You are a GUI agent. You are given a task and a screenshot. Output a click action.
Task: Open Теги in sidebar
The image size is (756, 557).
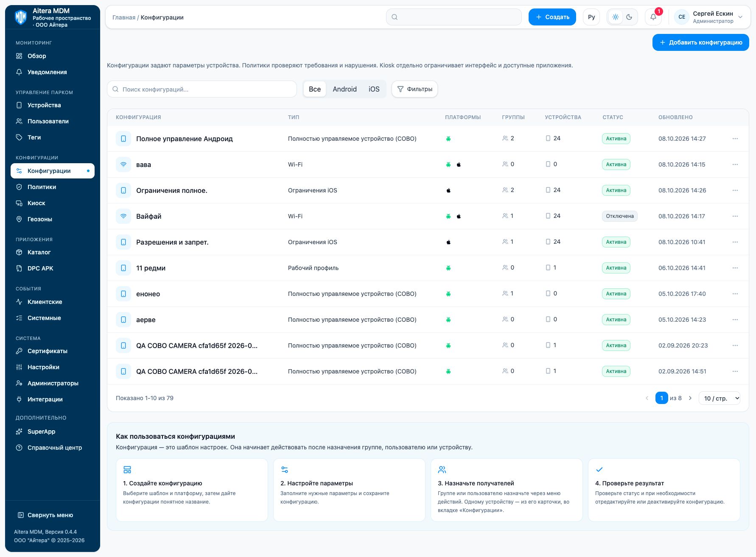pyautogui.click(x=53, y=137)
